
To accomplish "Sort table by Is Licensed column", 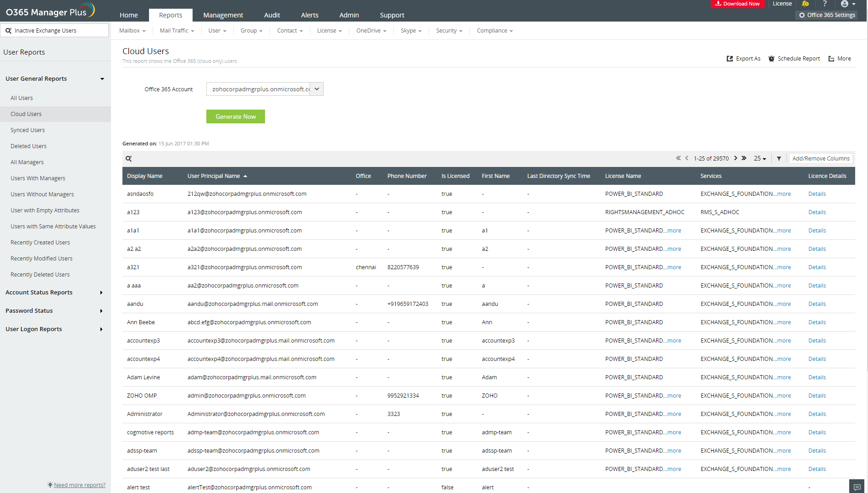I will 455,176.
